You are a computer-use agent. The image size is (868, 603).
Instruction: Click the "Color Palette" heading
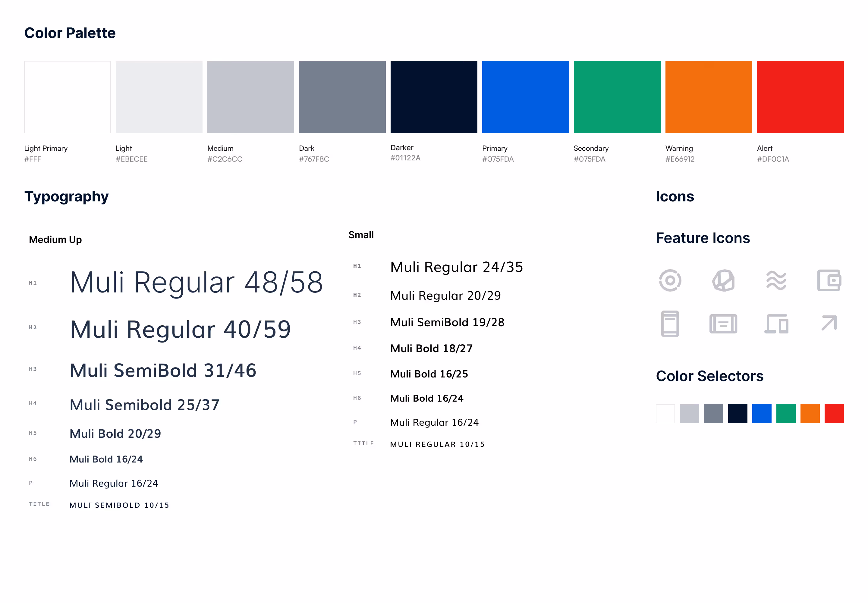tap(70, 33)
